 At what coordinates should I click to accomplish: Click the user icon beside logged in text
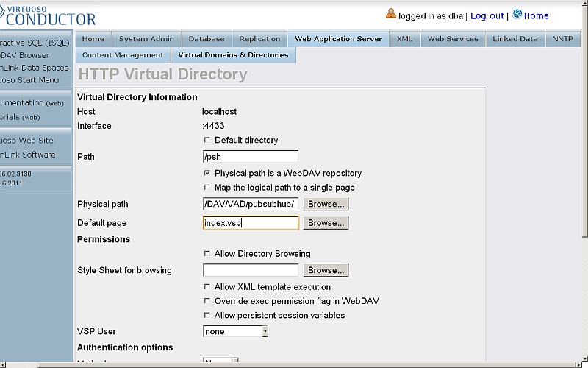[x=390, y=14]
